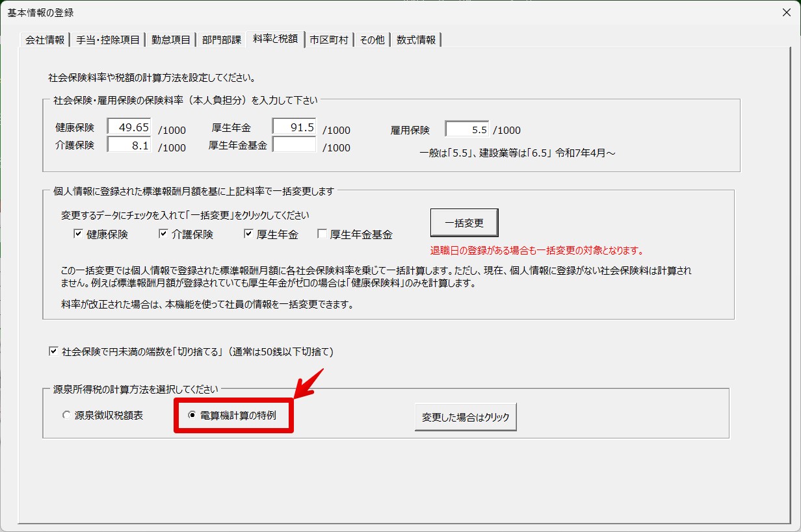Switch to the その他 tab

pyautogui.click(x=372, y=40)
